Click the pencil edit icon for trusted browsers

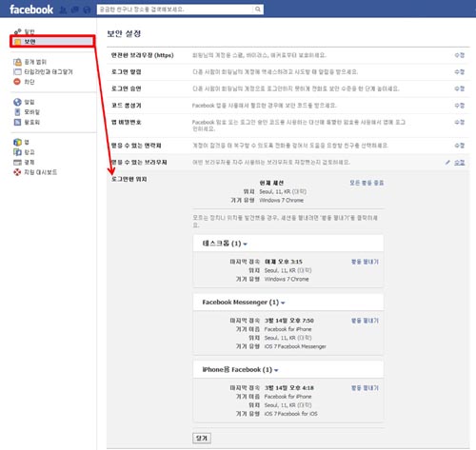point(447,163)
